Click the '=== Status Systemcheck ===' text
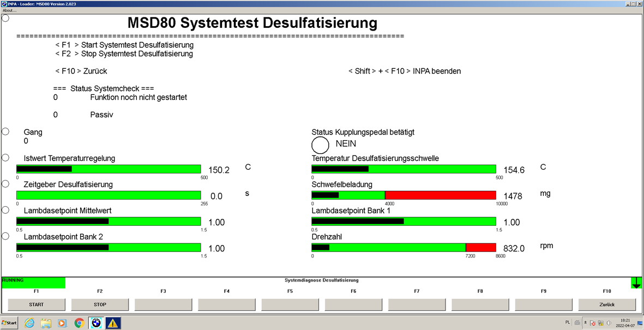 (x=104, y=88)
